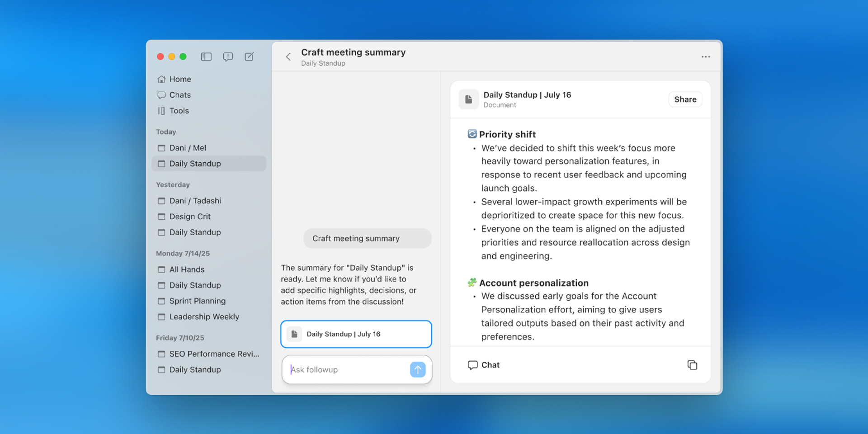Click the document icon beside Daily Standup title
Viewport: 868px width, 434px height.
coord(469,99)
